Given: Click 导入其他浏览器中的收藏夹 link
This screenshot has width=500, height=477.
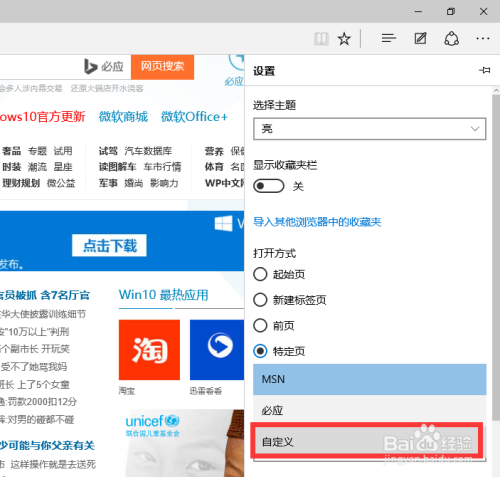Looking at the screenshot, I should coord(317,222).
